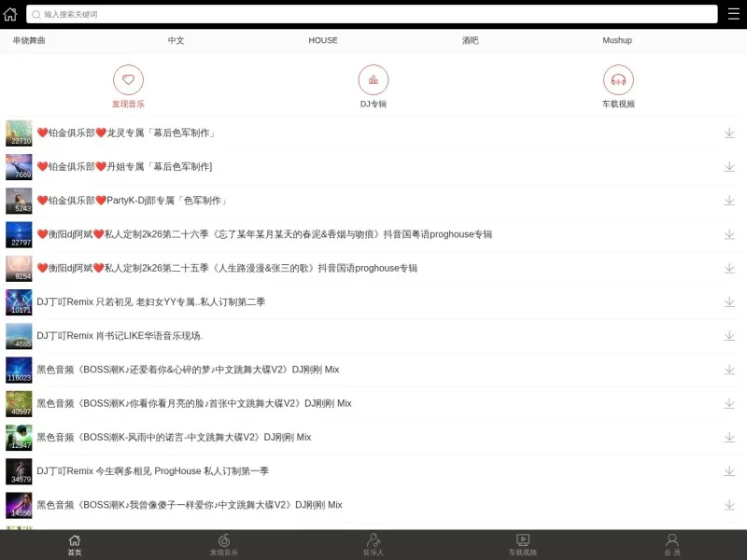Play 铂金俱乐部 丹姐专属 title
747x560 pixels.
click(x=124, y=167)
